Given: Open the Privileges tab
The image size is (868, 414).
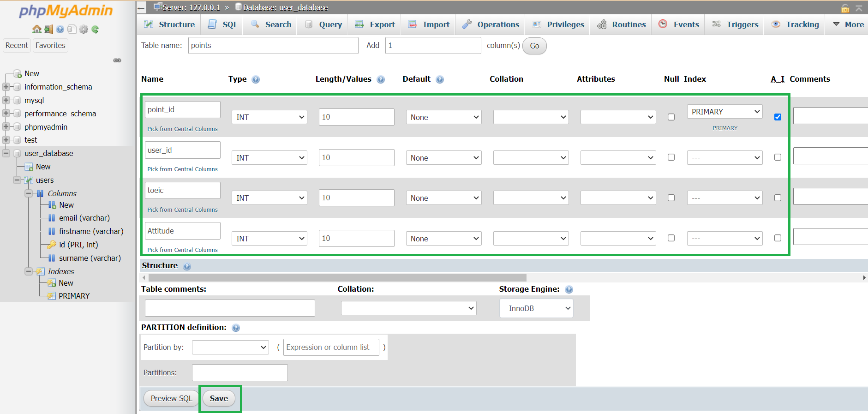Looking at the screenshot, I should coord(558,24).
